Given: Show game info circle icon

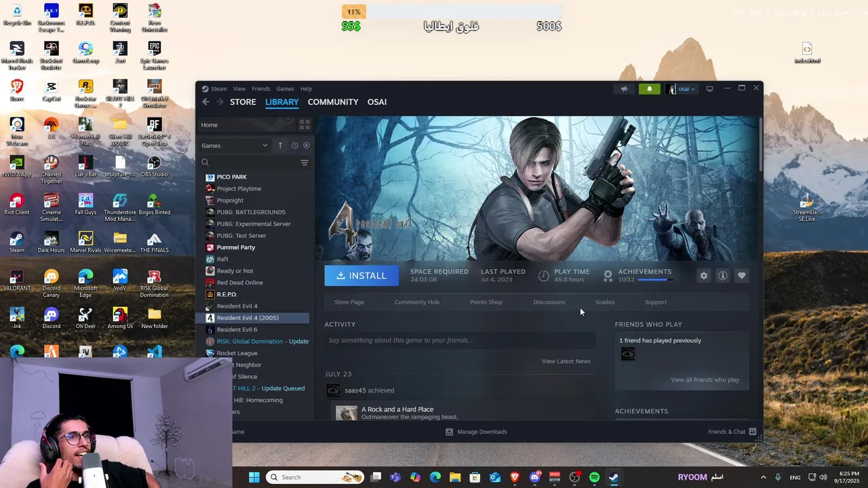Looking at the screenshot, I should (723, 276).
